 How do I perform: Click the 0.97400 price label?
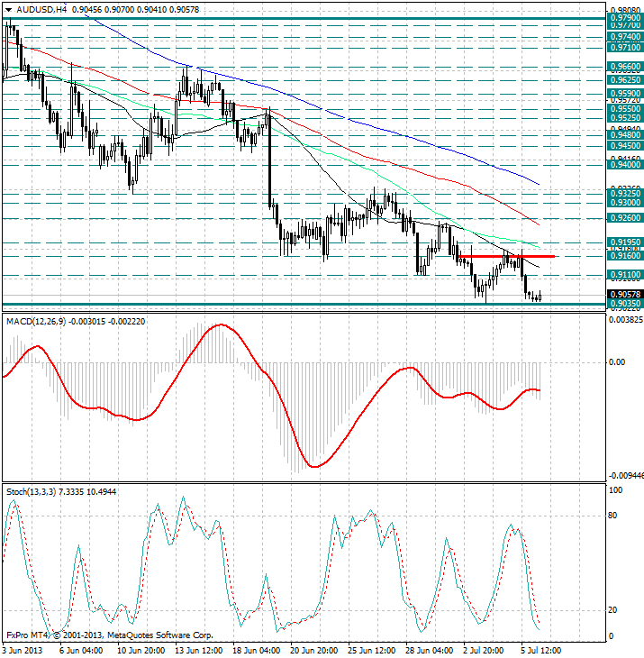(x=625, y=37)
